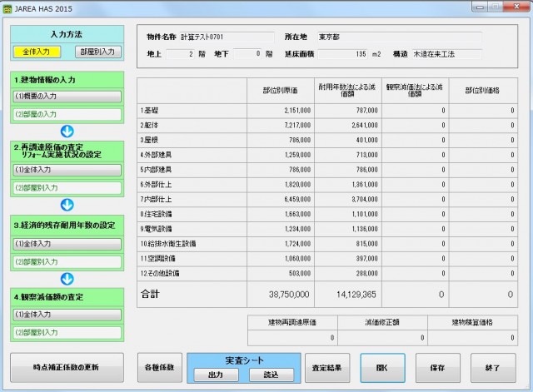The image size is (533, 392).
Task: Click (2)部屋別入力 under step 2 再調達原価の査定
Action: [67, 188]
